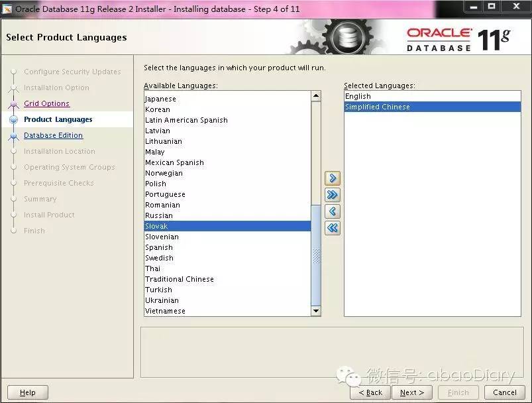Select Swedish in Available Languages
The height and width of the screenshot is (403, 532).
click(227, 258)
